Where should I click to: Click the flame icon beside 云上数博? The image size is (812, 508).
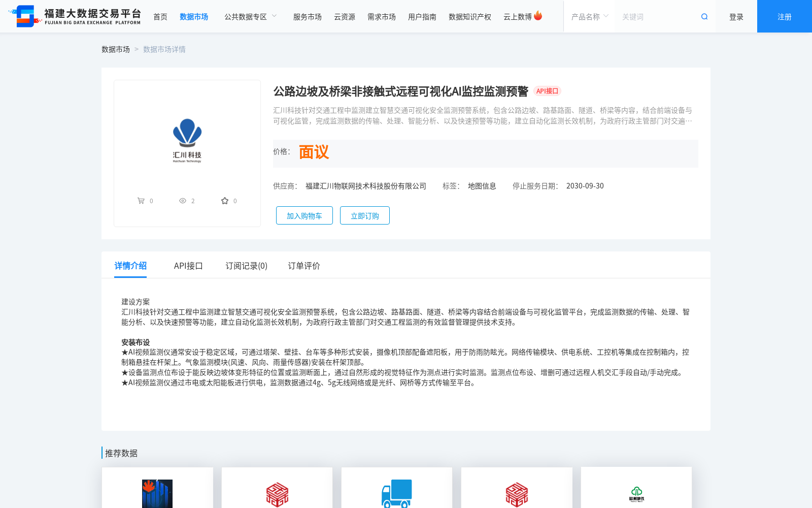(x=538, y=16)
